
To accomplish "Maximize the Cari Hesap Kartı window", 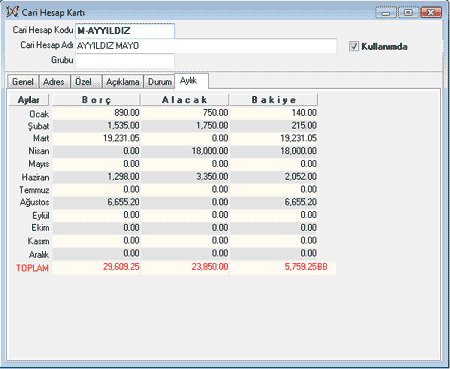I will [x=408, y=13].
